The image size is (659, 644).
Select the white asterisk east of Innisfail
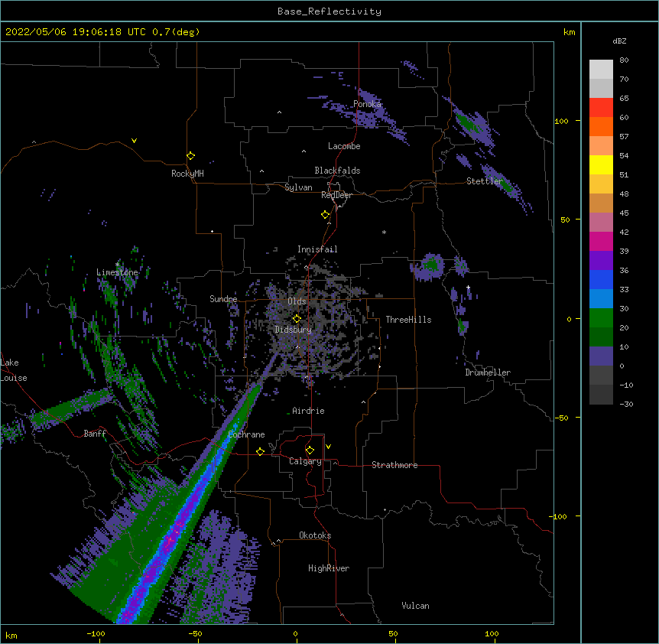384,232
